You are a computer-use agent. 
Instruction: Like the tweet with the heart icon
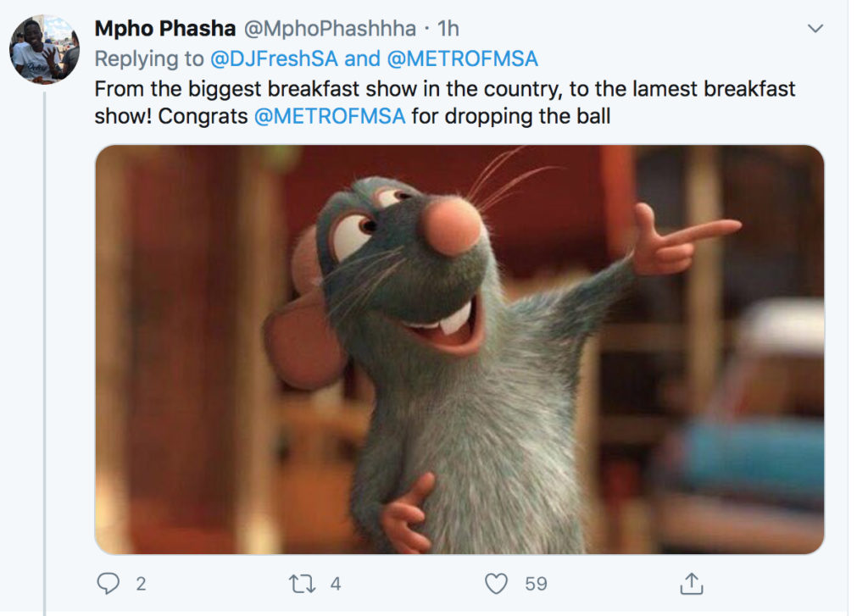click(496, 583)
